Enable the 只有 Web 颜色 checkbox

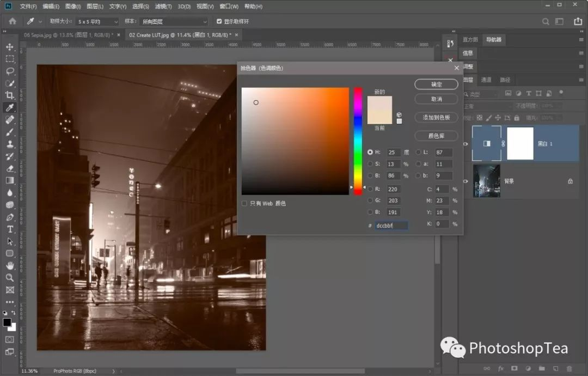(244, 203)
